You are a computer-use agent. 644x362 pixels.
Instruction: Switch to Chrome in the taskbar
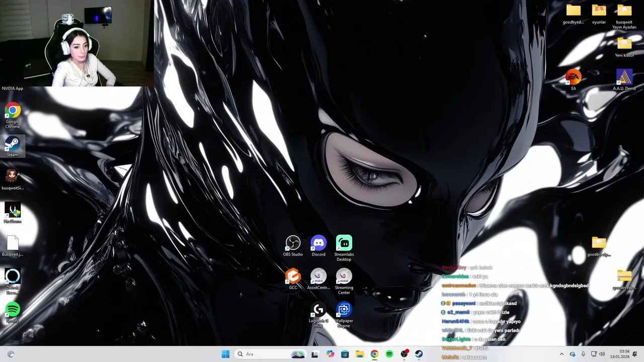pos(374,354)
